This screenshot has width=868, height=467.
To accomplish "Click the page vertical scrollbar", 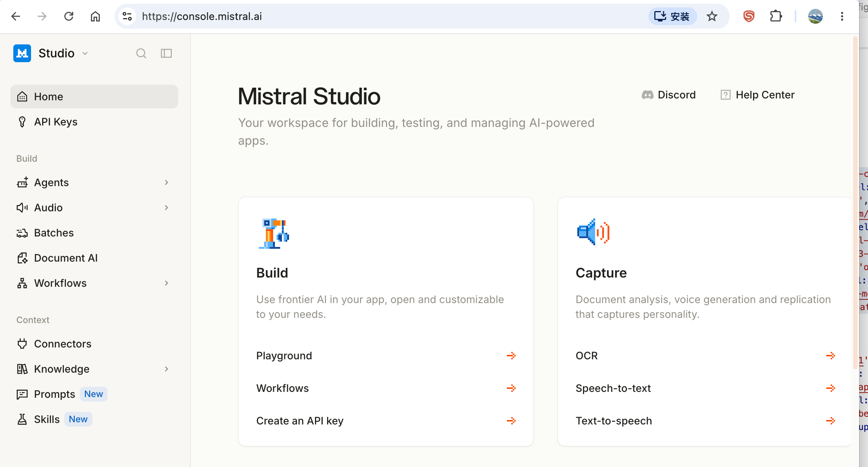I will point(855,203).
